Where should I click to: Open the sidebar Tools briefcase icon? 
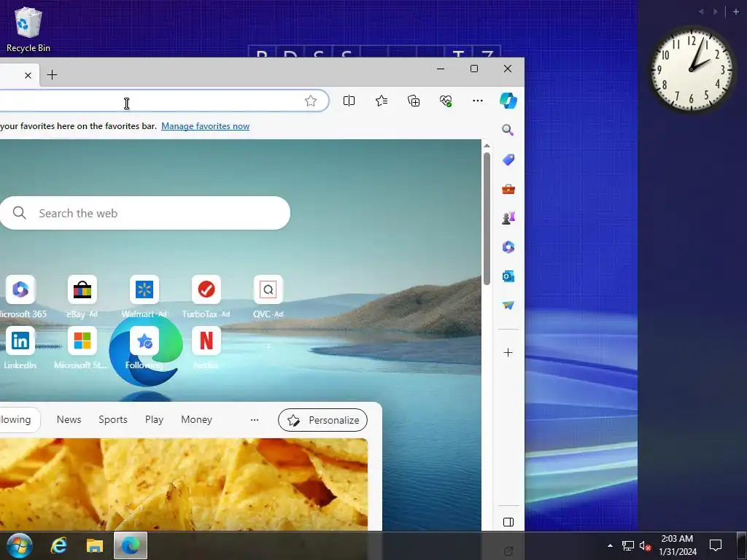point(508,189)
